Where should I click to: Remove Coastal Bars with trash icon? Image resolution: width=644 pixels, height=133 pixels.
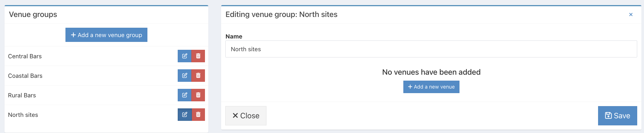[x=198, y=76]
